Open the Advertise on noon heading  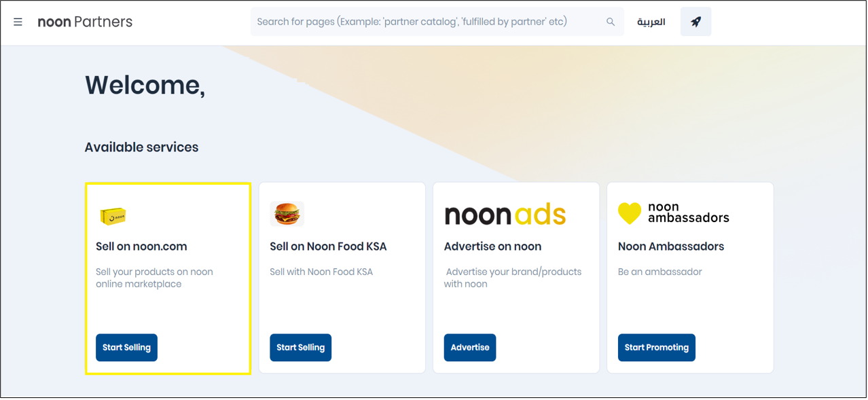coord(492,247)
